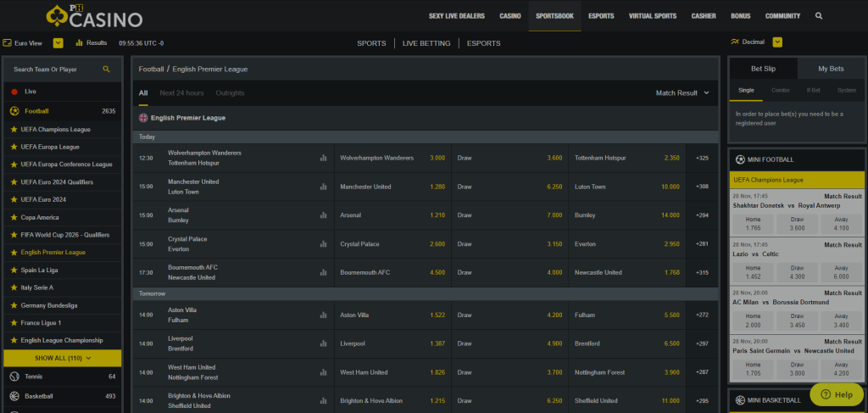This screenshot has width=868, height=413.
Task: Click the yellow Help button
Action: pos(836,394)
